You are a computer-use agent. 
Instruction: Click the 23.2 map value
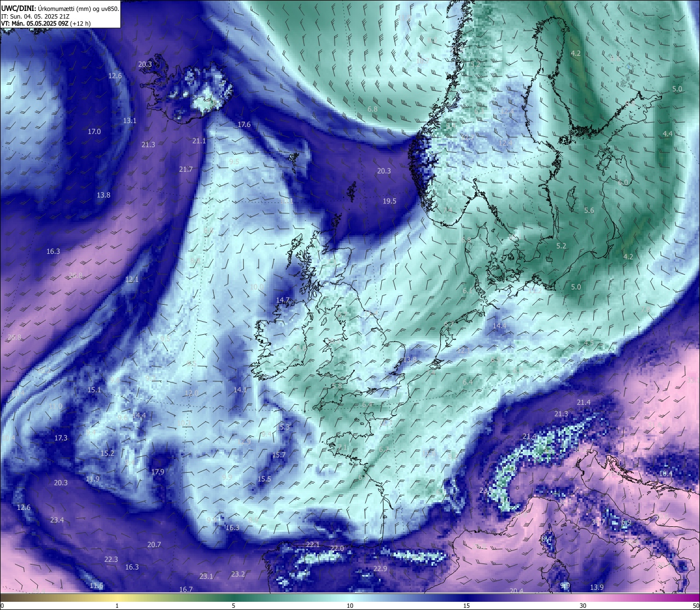coord(238,574)
